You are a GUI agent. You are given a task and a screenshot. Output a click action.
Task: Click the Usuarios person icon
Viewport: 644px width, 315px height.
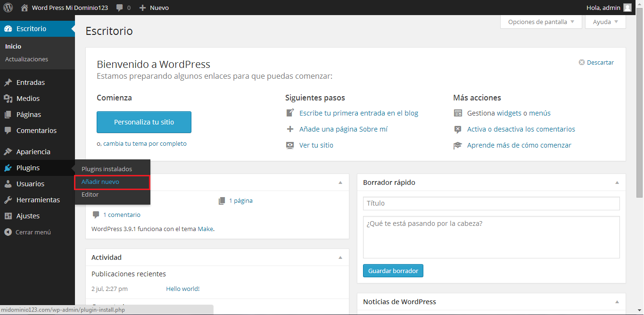coord(8,184)
